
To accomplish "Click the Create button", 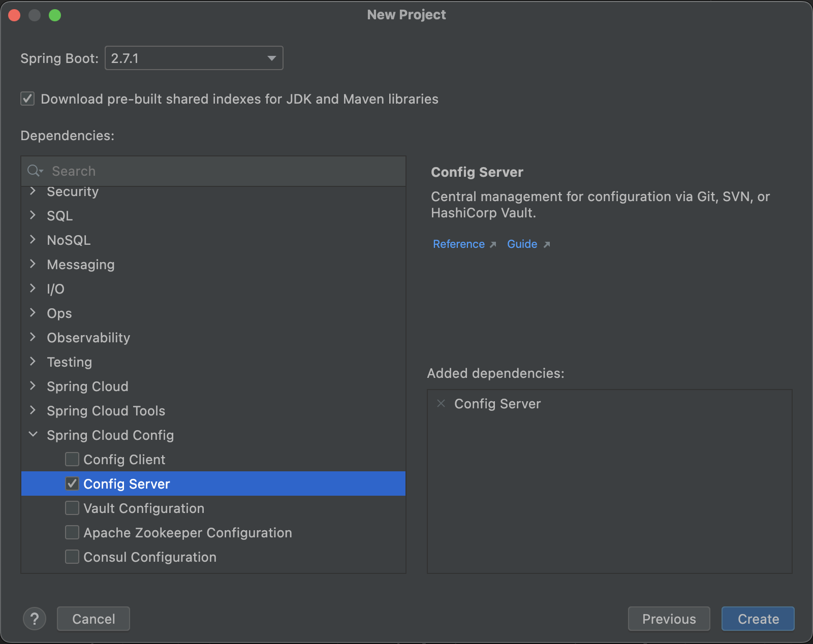I will (x=758, y=619).
